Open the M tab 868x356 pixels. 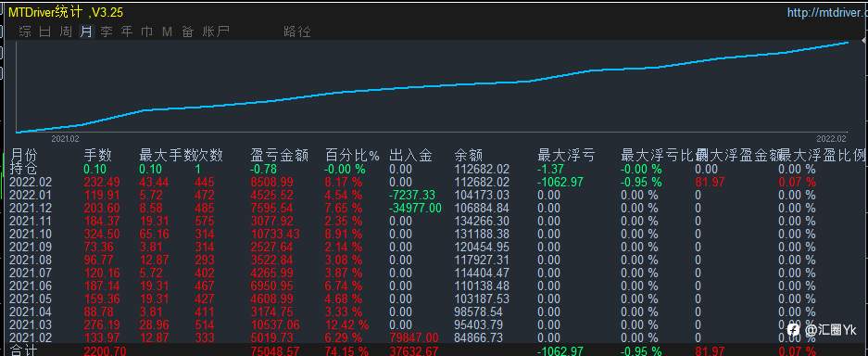pyautogui.click(x=167, y=32)
